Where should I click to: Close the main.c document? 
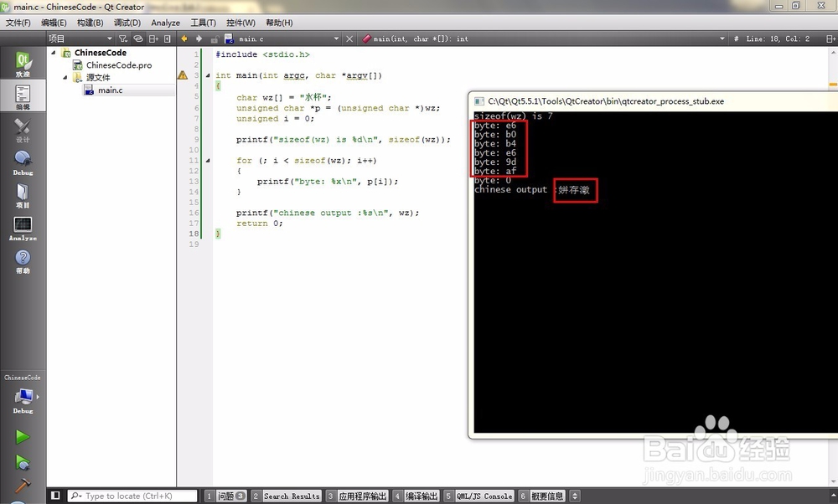[x=349, y=39]
